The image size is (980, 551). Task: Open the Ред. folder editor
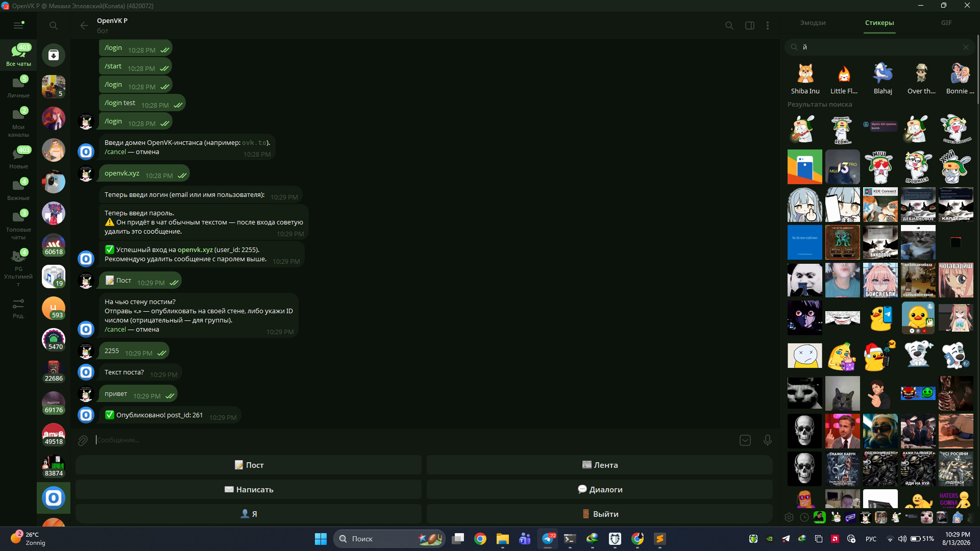18,308
